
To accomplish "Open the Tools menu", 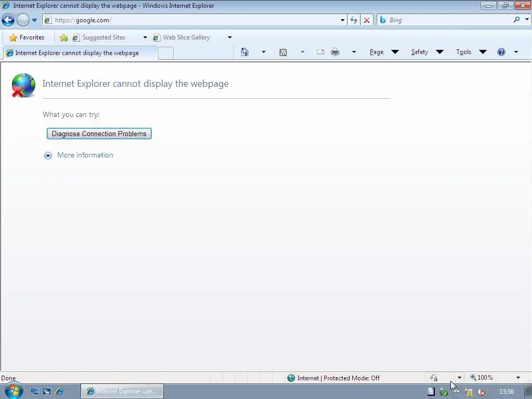I will (x=471, y=52).
